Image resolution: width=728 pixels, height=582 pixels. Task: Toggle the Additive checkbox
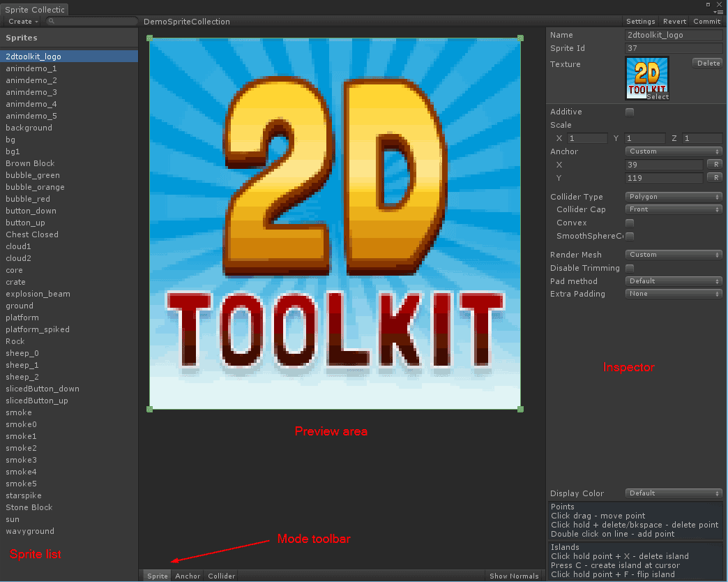click(x=630, y=112)
